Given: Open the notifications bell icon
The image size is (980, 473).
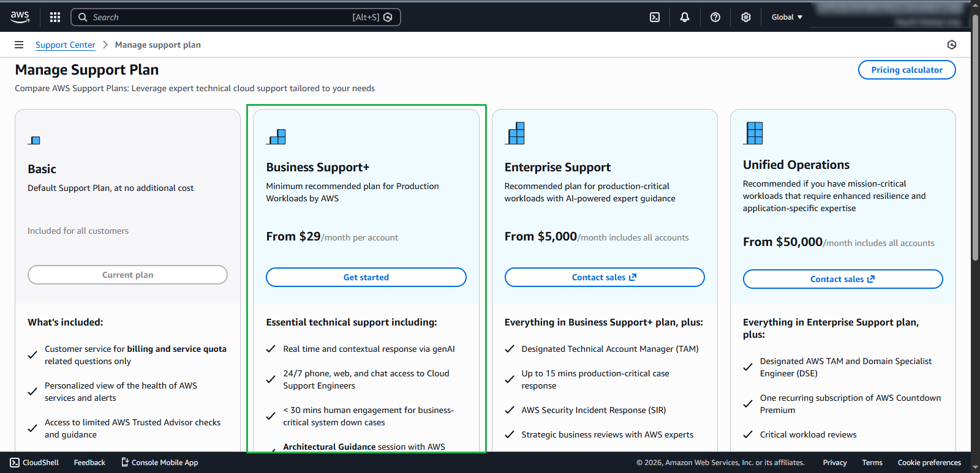Looking at the screenshot, I should click(x=685, y=17).
